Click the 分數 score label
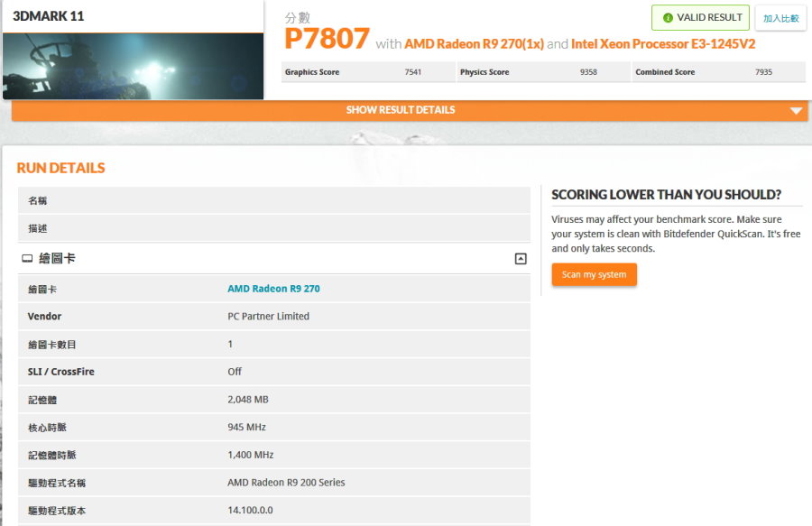 297,18
